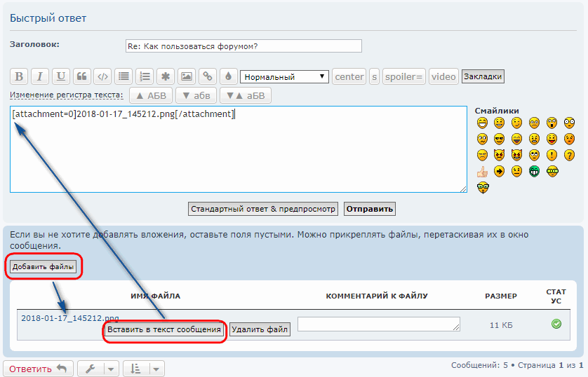Open font size dropdown 'Нормальный'
588x377 pixels.
pyautogui.click(x=284, y=77)
